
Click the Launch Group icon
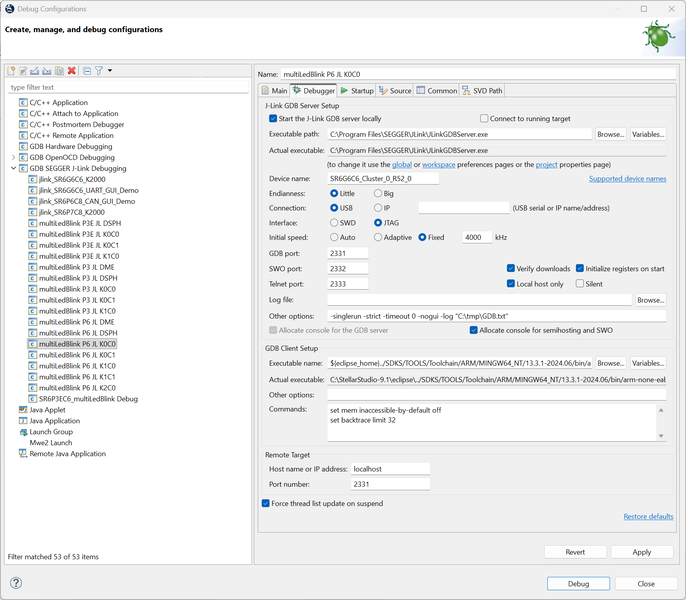tap(23, 432)
